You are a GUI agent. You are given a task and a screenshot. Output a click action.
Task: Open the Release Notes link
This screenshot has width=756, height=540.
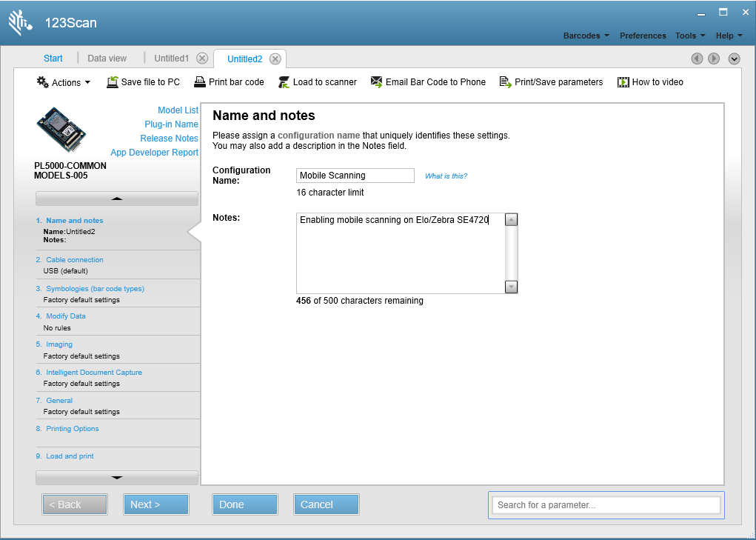pos(170,138)
